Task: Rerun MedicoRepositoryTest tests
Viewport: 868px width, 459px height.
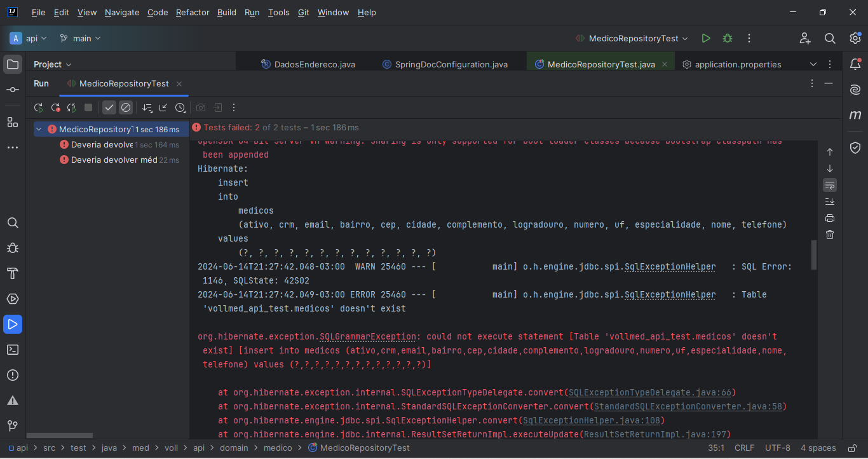Action: pyautogui.click(x=39, y=107)
